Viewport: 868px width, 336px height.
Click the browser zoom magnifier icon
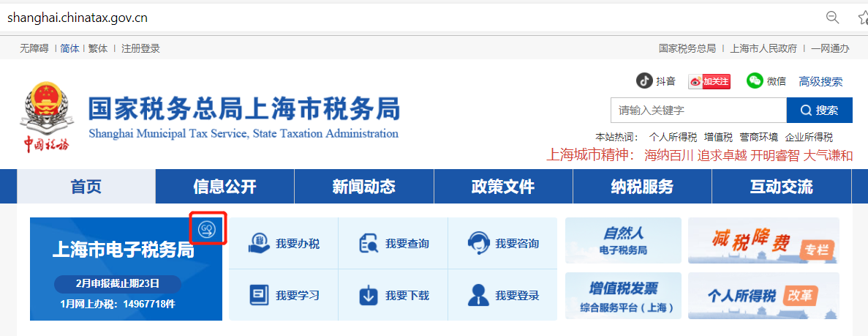click(832, 18)
